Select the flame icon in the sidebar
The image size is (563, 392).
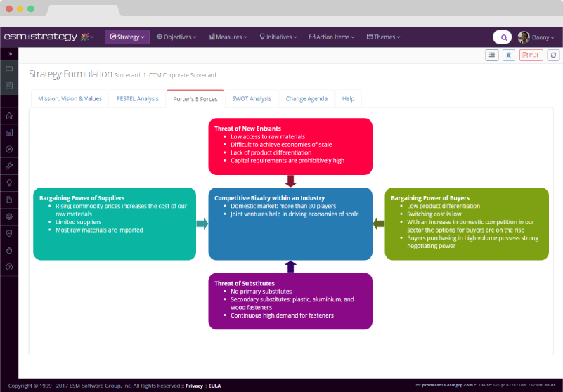tap(9, 250)
